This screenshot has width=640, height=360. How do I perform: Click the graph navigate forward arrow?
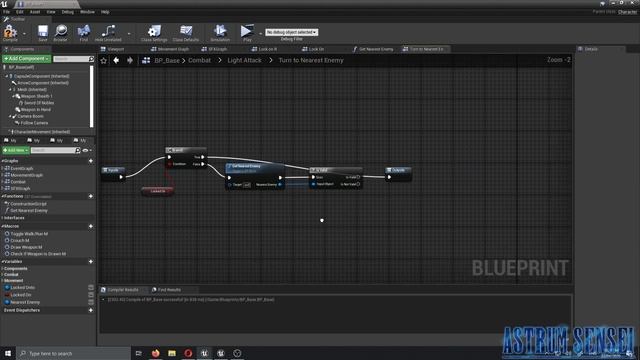click(x=130, y=60)
